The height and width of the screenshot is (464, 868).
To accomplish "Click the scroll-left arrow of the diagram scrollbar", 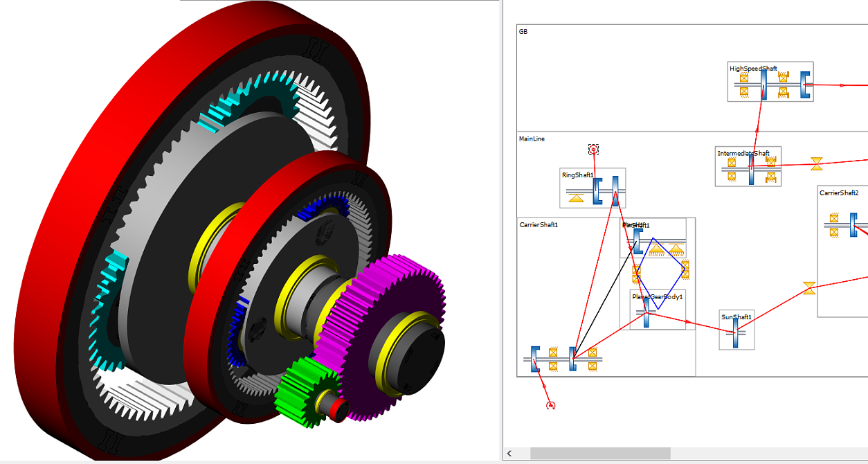I will point(510,454).
